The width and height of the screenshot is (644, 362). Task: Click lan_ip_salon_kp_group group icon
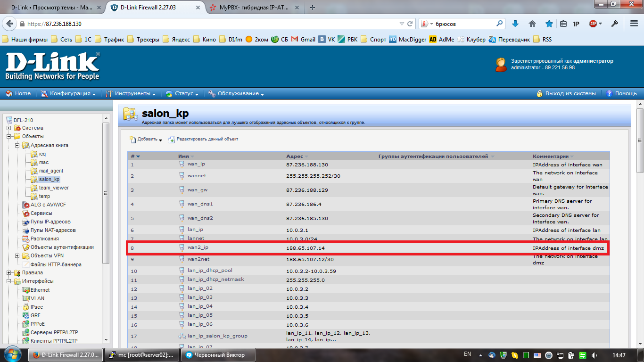182,336
